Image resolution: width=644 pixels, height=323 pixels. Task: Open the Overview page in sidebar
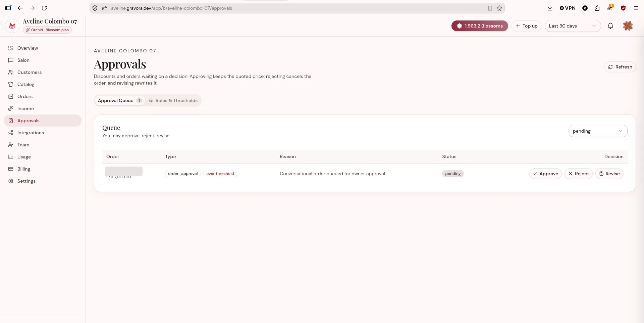click(x=43, y=48)
